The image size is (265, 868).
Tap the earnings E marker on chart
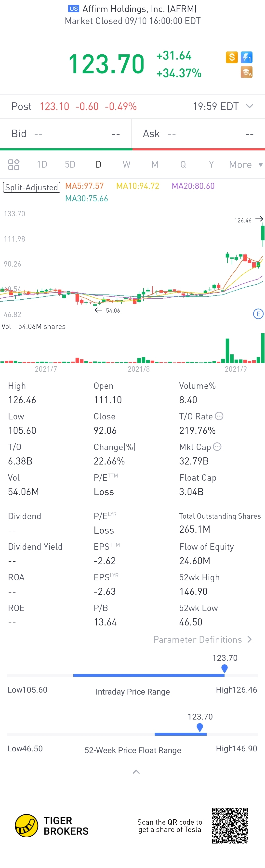pos(258,314)
